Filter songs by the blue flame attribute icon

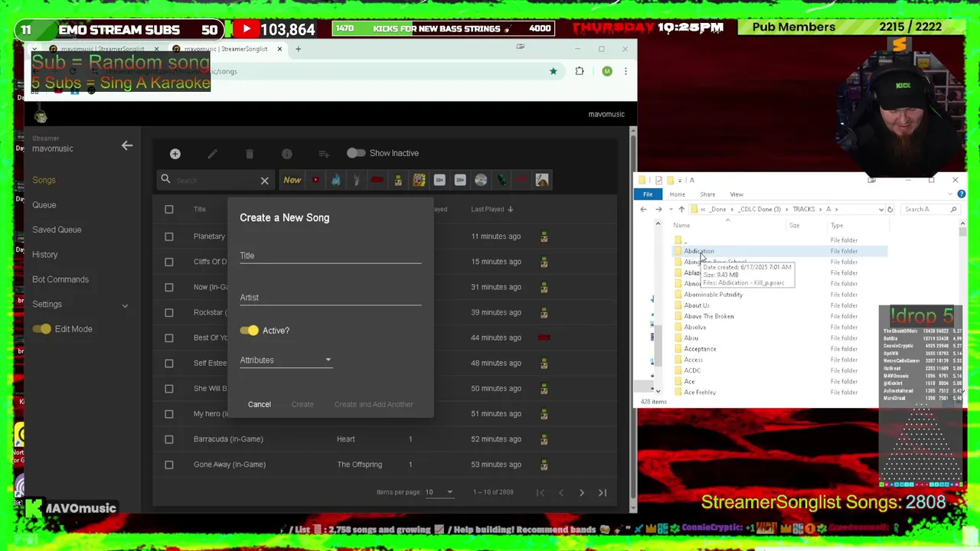336,180
